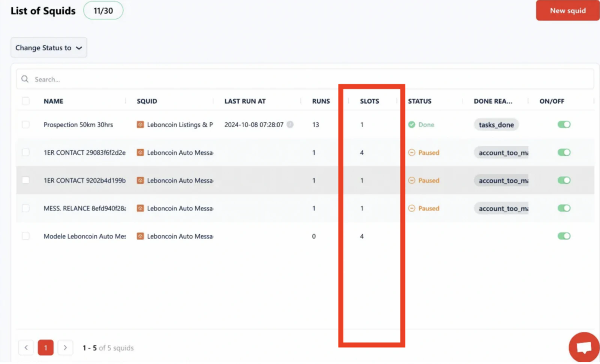Sort by RUNS column header
The width and height of the screenshot is (600, 364).
pyautogui.click(x=321, y=101)
